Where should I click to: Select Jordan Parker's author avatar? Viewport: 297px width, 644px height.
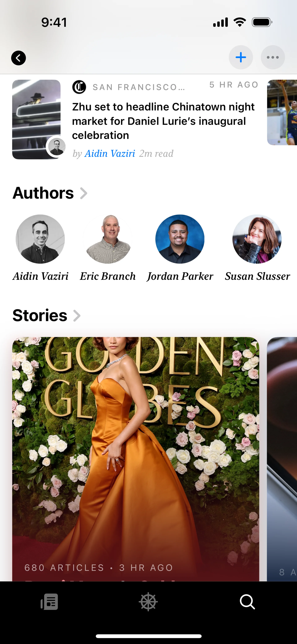tap(180, 239)
